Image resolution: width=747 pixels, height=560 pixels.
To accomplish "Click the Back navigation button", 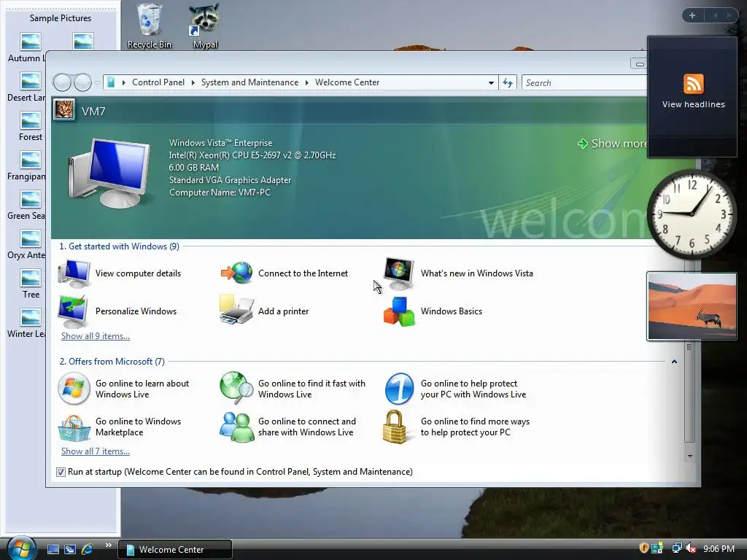I will (62, 83).
